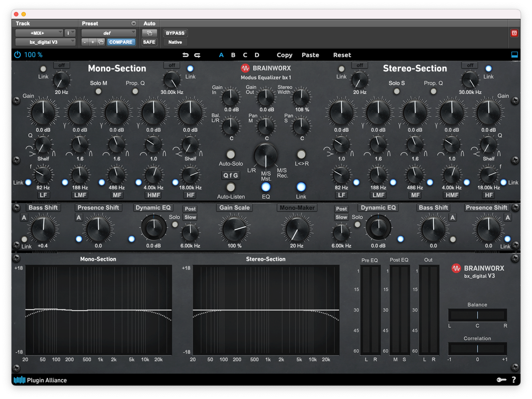Enable the Auto-Solo button

[231, 154]
